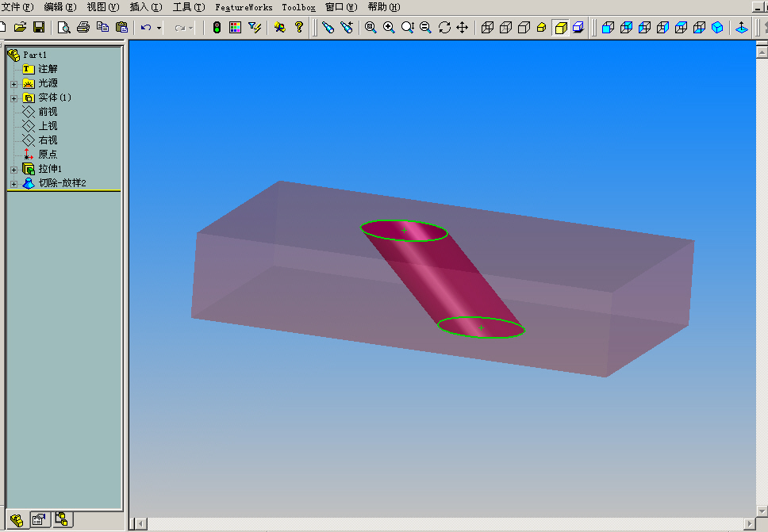This screenshot has height=532, width=768.
Task: Go to Previous View telescope icon
Action: (346, 28)
